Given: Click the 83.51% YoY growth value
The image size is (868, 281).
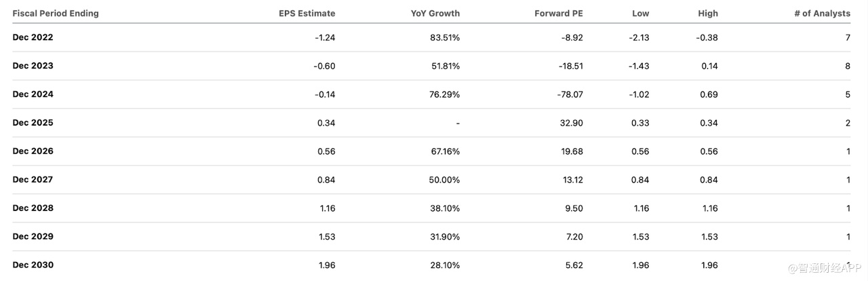Looking at the screenshot, I should (x=445, y=37).
